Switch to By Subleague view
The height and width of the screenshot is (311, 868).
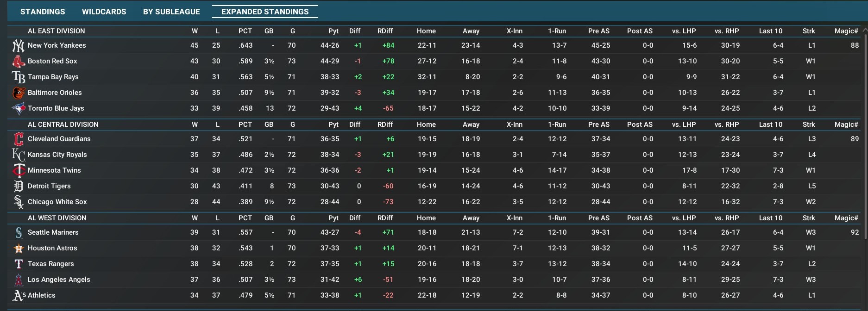click(171, 12)
